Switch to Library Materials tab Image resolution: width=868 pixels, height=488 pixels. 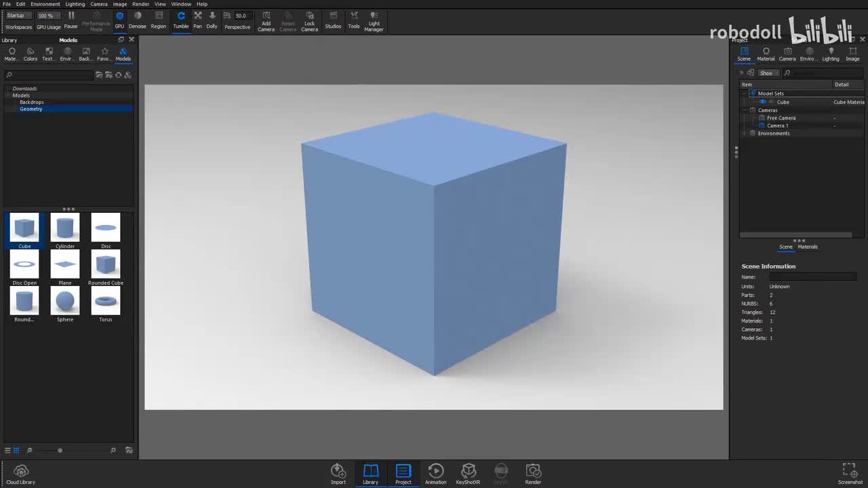click(x=12, y=54)
